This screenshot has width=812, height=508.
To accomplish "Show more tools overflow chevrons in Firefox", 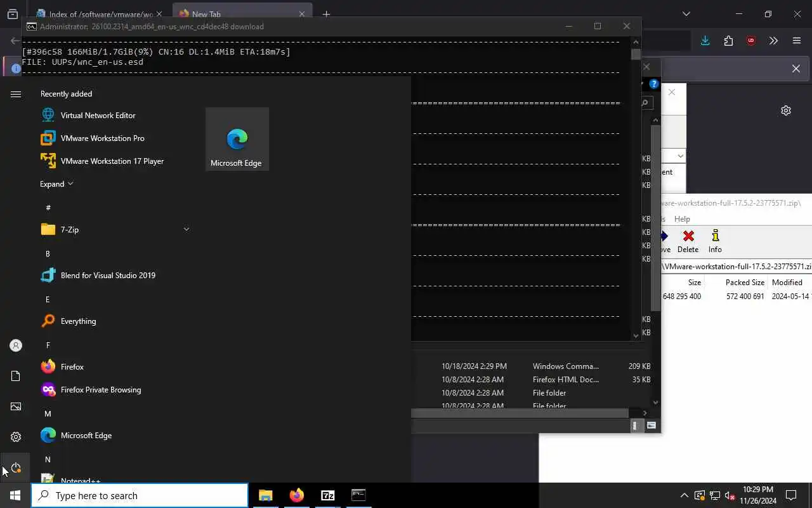I will 773,41.
